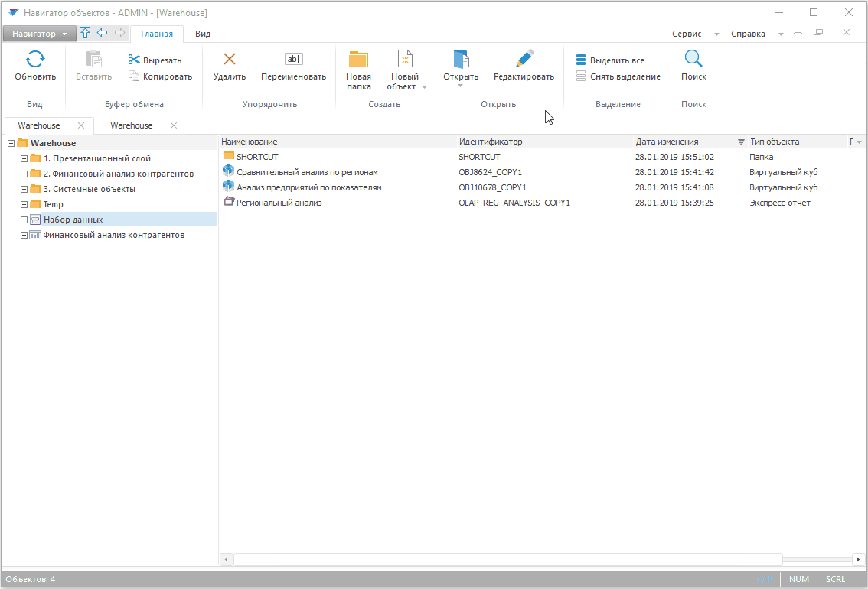The width and height of the screenshot is (868, 589).
Task: Click the Copy (Копировать) icon
Action: tap(134, 76)
